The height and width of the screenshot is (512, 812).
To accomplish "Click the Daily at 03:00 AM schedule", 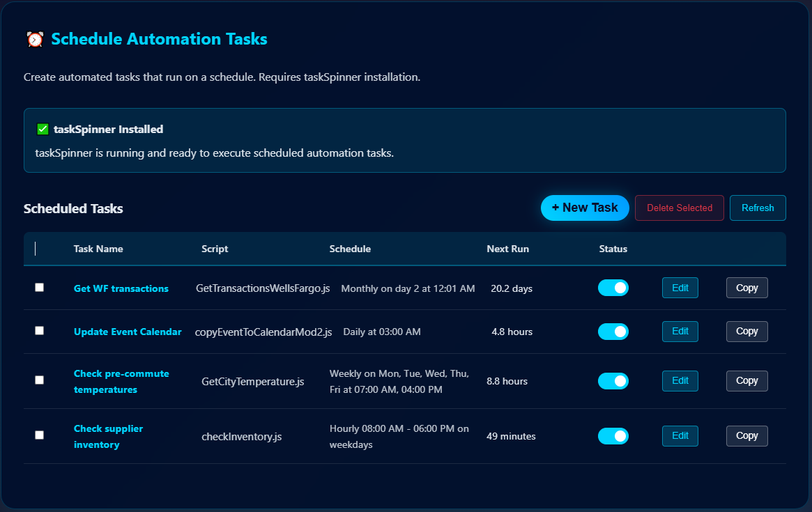I will pyautogui.click(x=382, y=332).
